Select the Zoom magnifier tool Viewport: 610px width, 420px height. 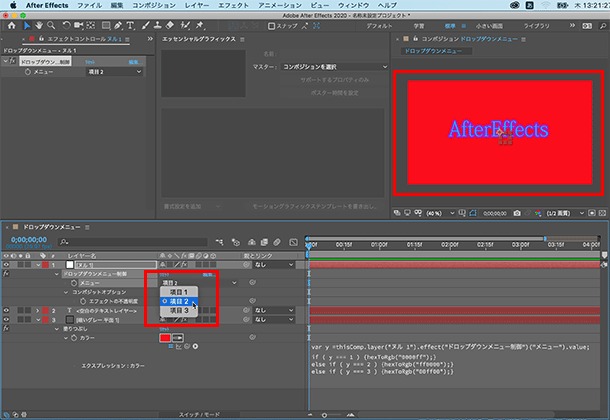(x=51, y=26)
